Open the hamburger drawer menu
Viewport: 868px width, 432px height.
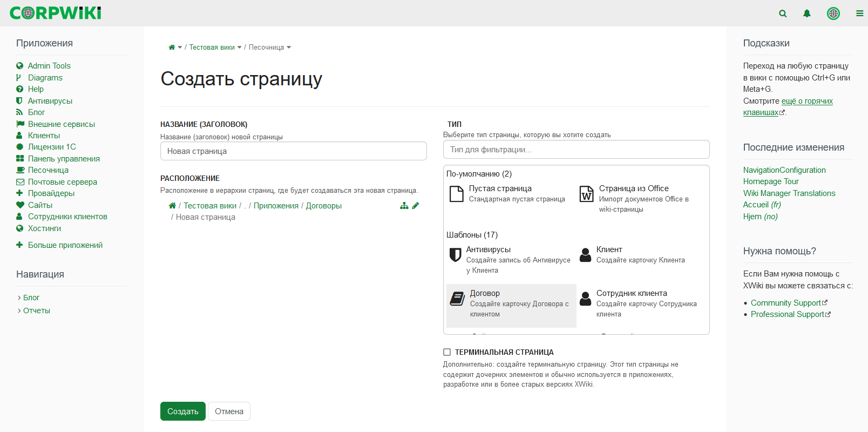[x=859, y=13]
